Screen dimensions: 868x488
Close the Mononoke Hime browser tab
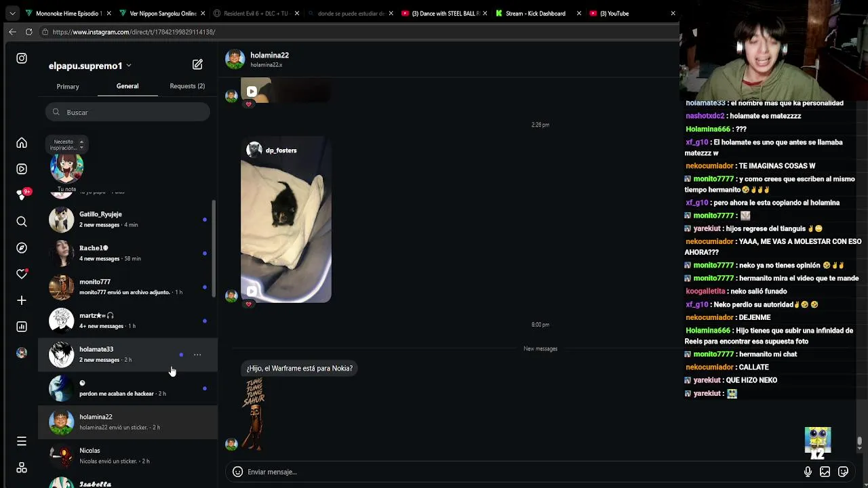pos(108,13)
